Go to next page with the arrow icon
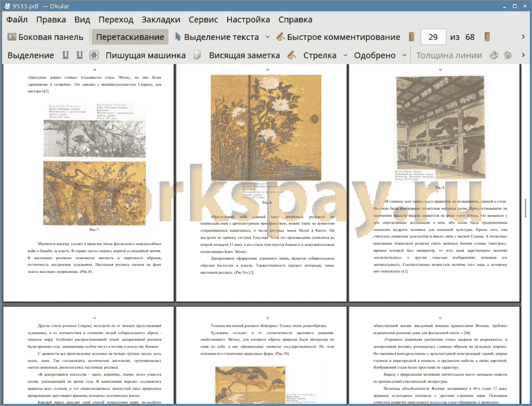Viewport: 532px width, 406px height. (x=487, y=37)
